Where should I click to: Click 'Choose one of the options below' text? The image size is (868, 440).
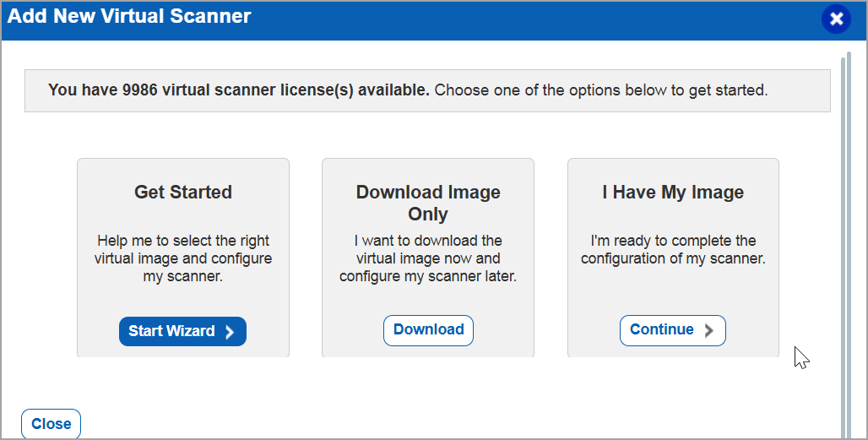(x=600, y=90)
